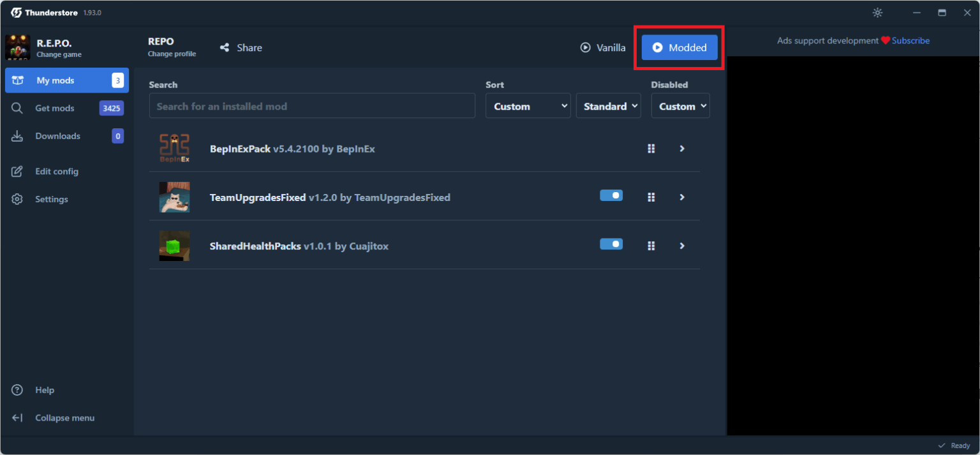This screenshot has height=455, width=980.
Task: Expand the BepInExPack mod details chevron
Action: [x=682, y=149]
